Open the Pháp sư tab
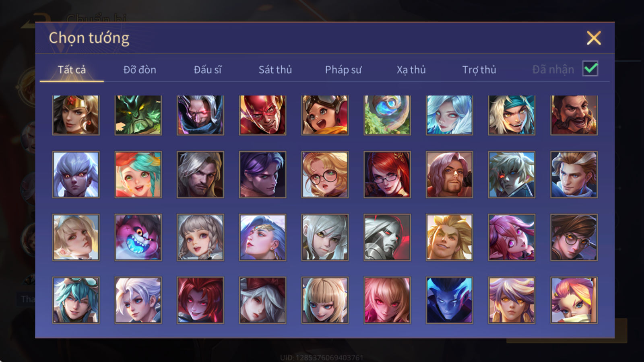This screenshot has width=644, height=362. 343,70
